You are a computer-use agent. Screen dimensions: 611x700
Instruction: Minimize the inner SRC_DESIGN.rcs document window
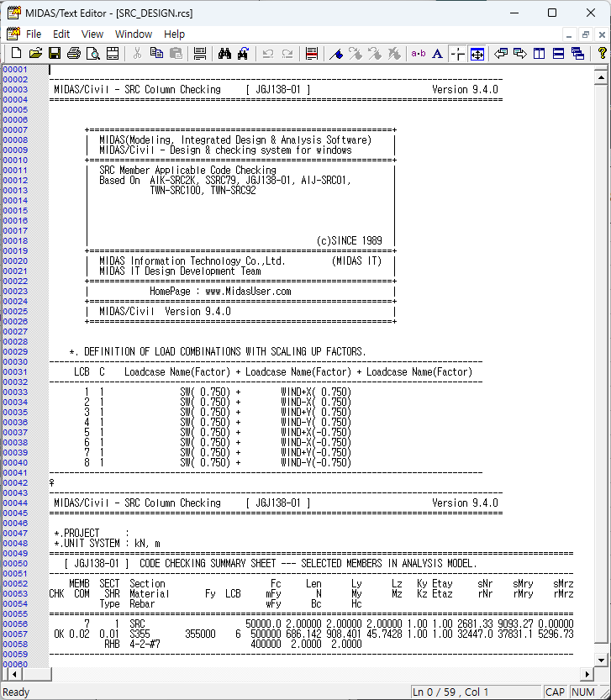[569, 34]
